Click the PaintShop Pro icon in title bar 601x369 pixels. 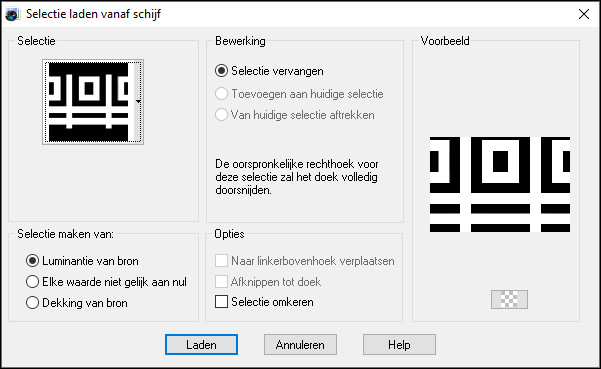(12, 14)
